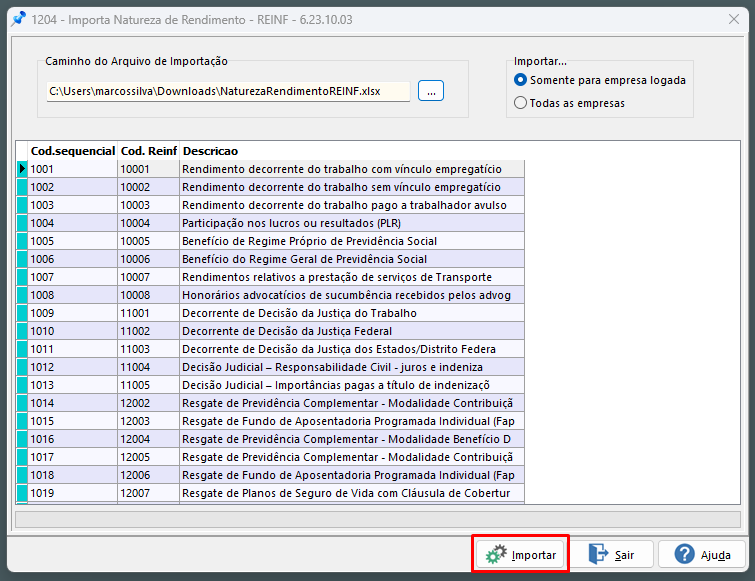
Task: Select cell with Reinf code 11001
Action: [148, 313]
